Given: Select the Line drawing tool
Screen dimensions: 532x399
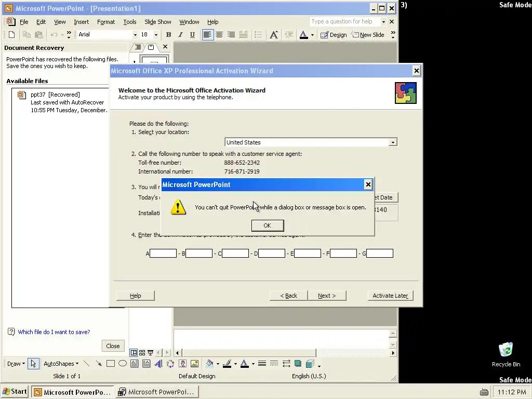Looking at the screenshot, I should pyautogui.click(x=87, y=364).
